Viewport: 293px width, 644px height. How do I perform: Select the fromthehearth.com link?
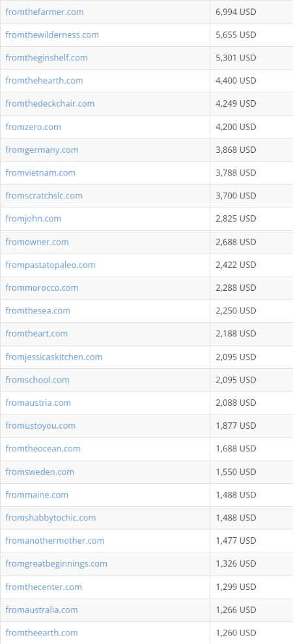pos(44,81)
